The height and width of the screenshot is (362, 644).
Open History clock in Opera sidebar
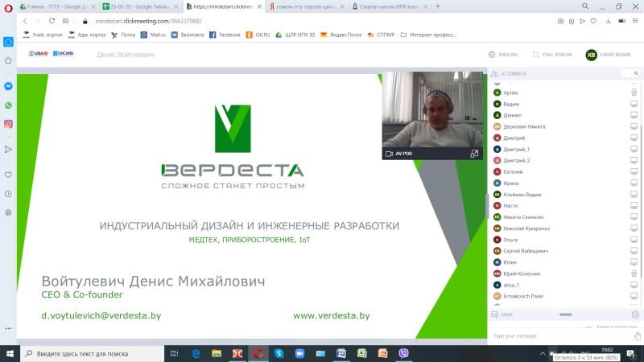click(8, 194)
